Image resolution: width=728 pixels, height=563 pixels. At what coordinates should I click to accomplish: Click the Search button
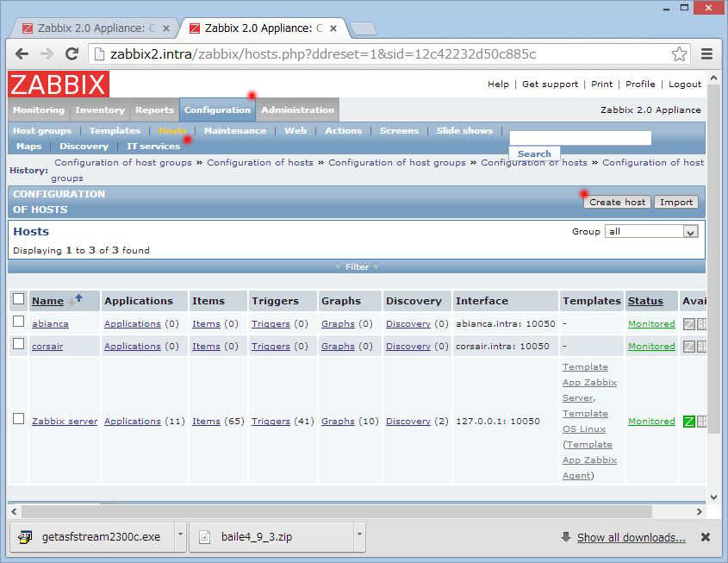tap(534, 153)
